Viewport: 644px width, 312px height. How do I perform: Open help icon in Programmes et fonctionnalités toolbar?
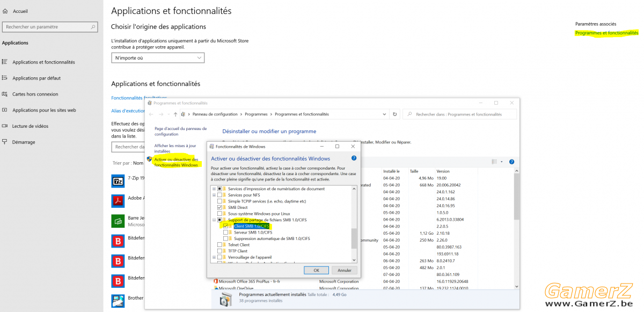pos(511,162)
